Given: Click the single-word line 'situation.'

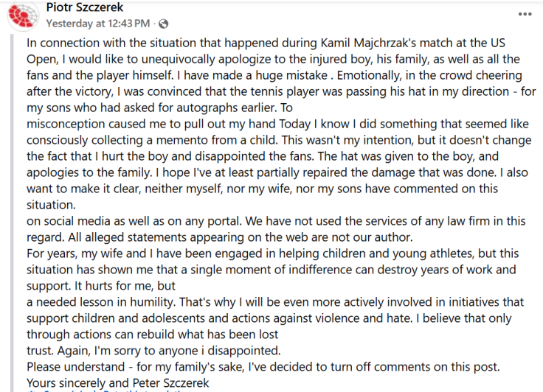Looking at the screenshot, I should pyautogui.click(x=51, y=205).
